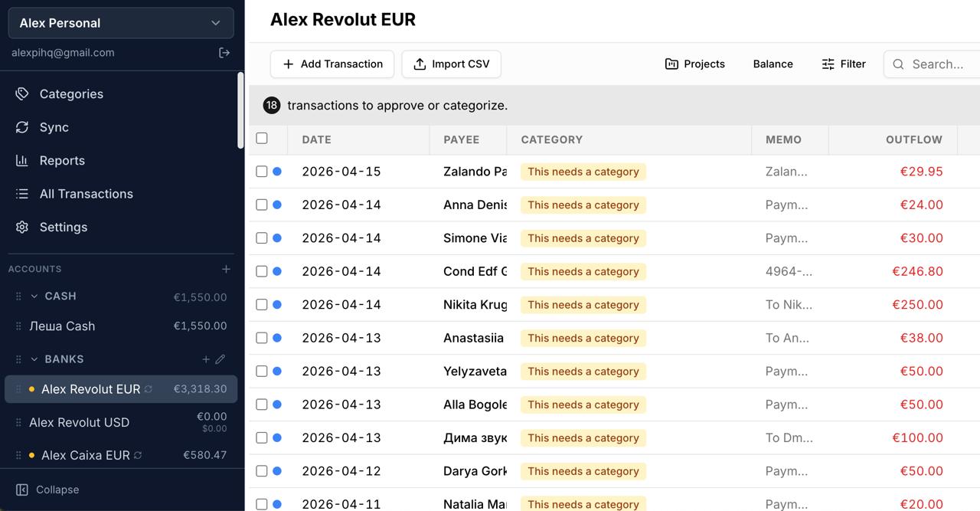Open Reports using the bar chart icon
Screen dimensions: 980x511
click(x=22, y=160)
